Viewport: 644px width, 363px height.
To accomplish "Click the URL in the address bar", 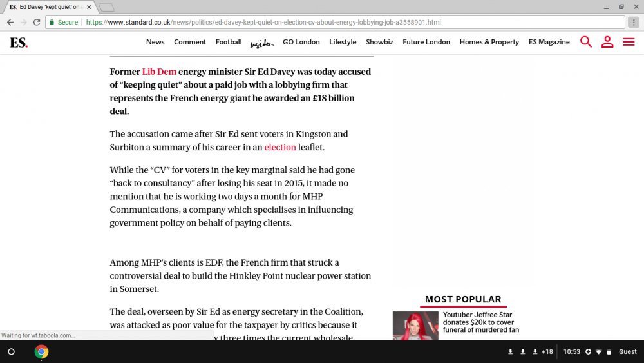I will click(263, 22).
